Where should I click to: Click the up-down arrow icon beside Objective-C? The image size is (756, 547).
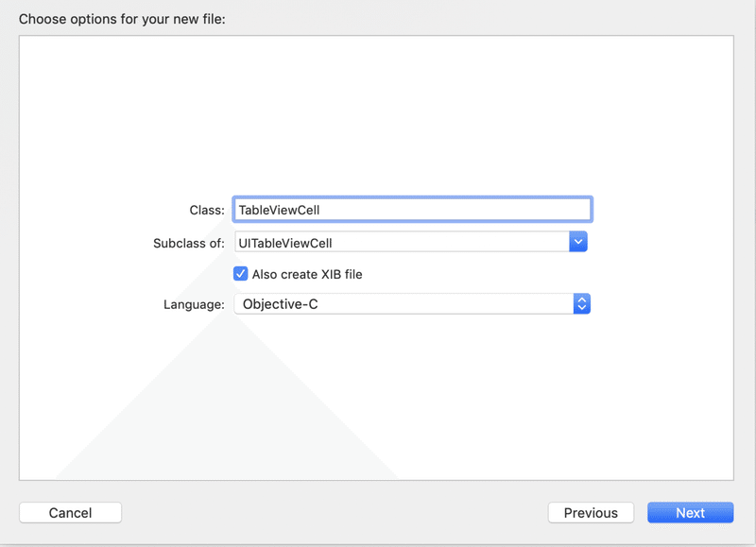click(x=582, y=303)
